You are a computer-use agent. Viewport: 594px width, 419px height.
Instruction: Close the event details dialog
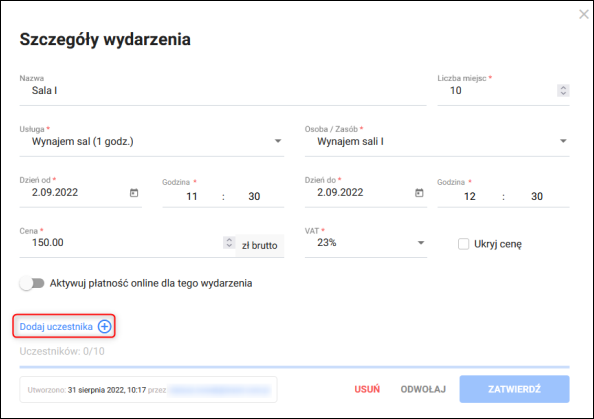(584, 14)
